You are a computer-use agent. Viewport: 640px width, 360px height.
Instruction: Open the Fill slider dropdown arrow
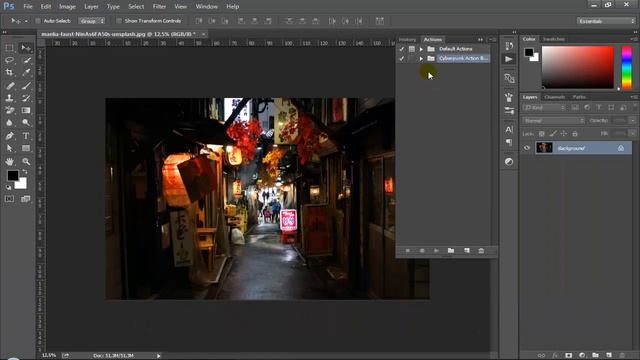(633, 134)
